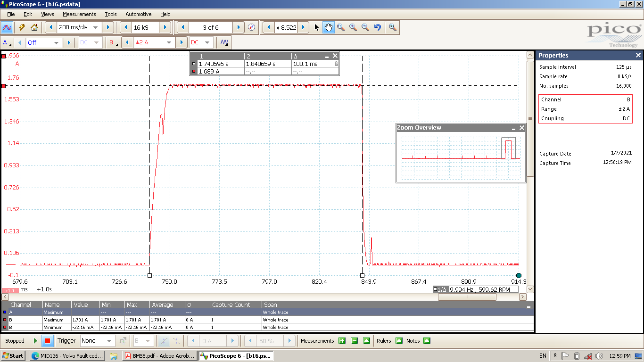Viewport: 644px width, 362px height.
Task: Click the Zoom to full view icon
Action: pyautogui.click(x=393, y=27)
